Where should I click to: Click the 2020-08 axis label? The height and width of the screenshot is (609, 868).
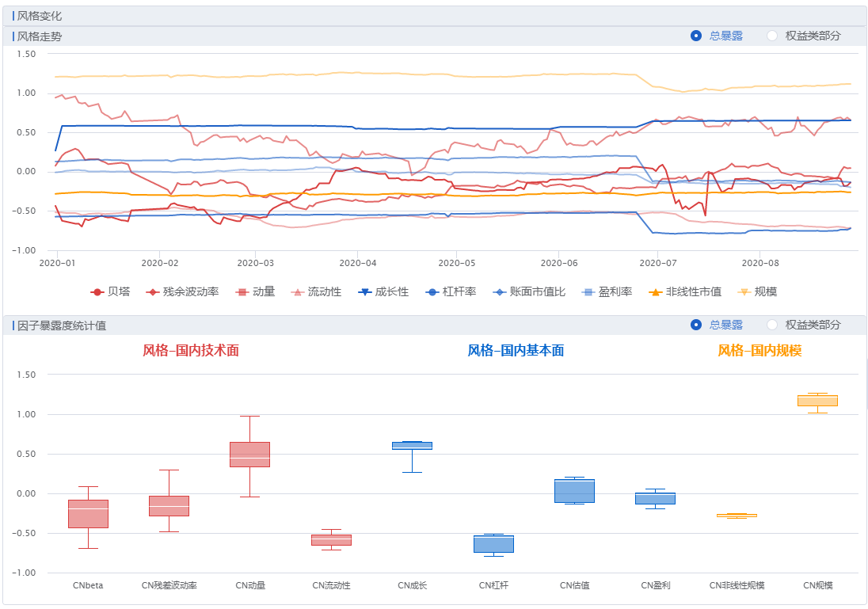pos(760,263)
